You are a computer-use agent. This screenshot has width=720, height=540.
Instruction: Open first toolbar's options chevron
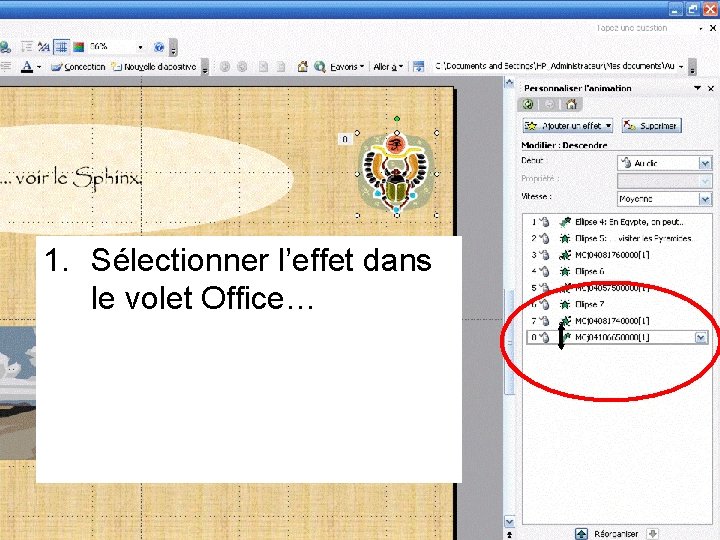[x=173, y=47]
